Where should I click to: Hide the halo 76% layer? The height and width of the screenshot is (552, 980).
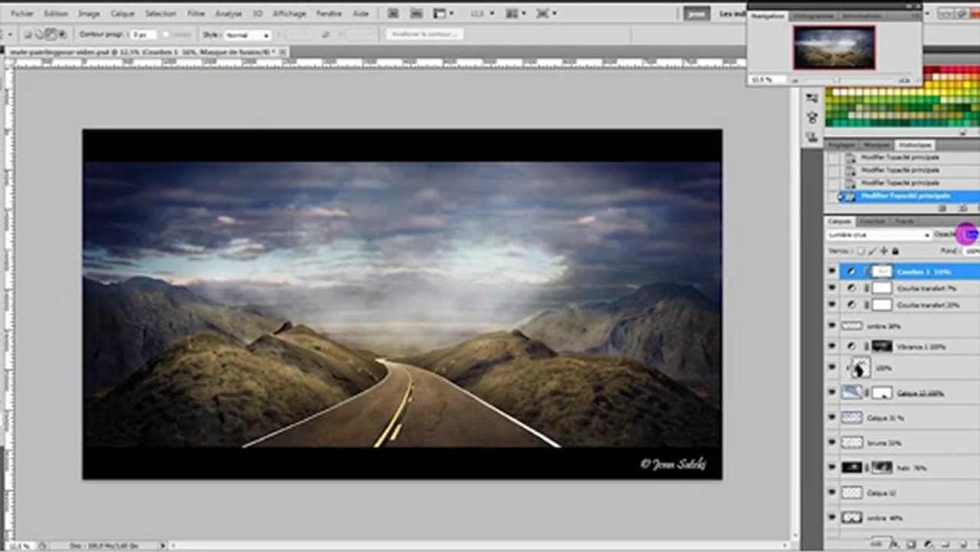[x=833, y=467]
